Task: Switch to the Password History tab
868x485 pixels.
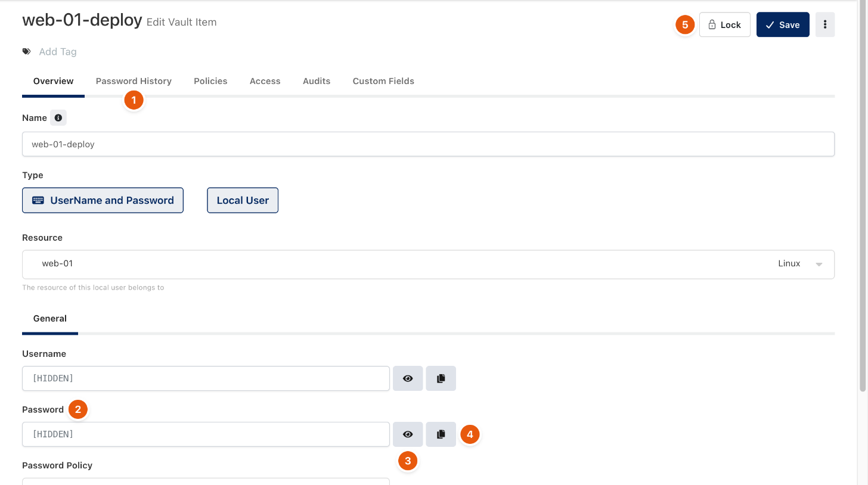Action: [134, 81]
